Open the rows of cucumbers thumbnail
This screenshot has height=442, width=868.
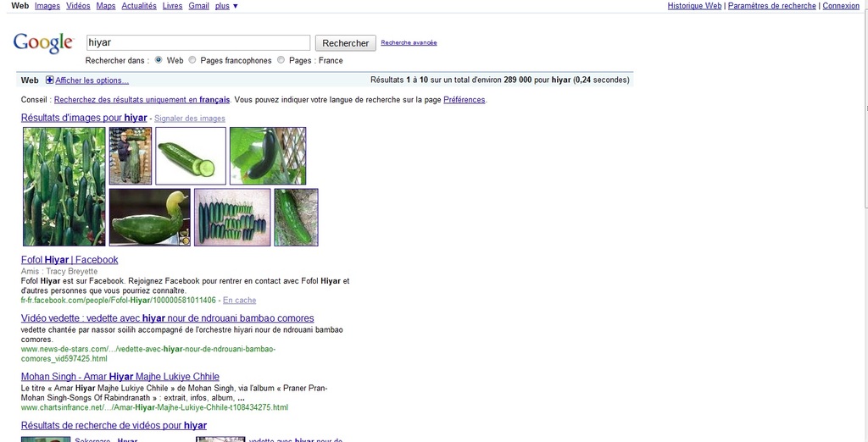232,217
